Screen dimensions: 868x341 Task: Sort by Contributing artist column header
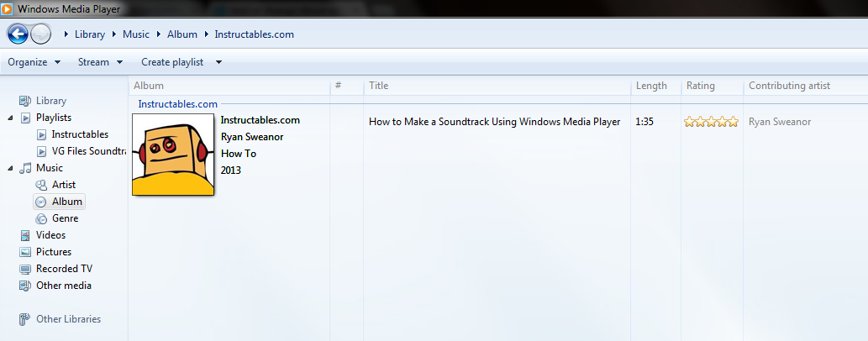click(x=806, y=86)
